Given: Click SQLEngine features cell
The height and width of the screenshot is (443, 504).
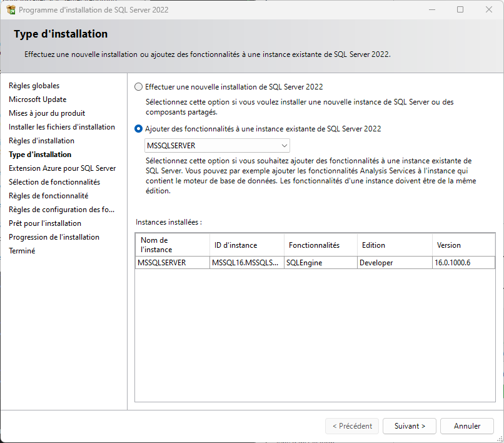Looking at the screenshot, I should click(320, 263).
